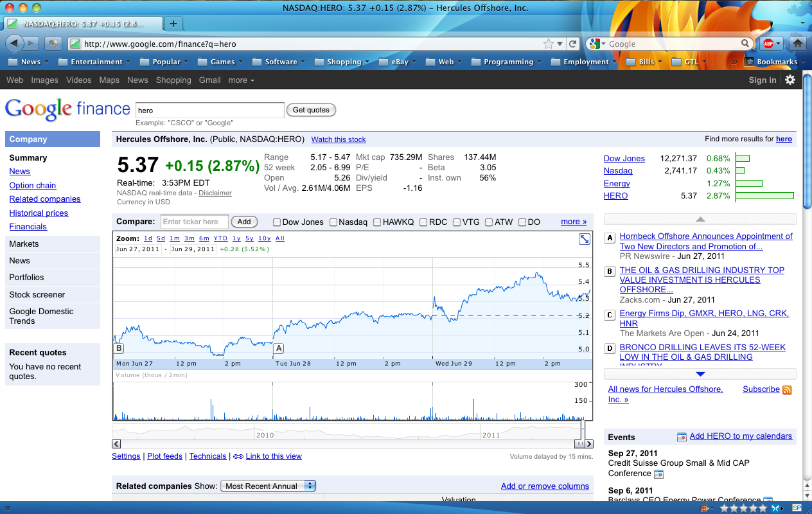Expand the Google 'more' menu
Image resolution: width=812 pixels, height=514 pixels.
point(241,80)
